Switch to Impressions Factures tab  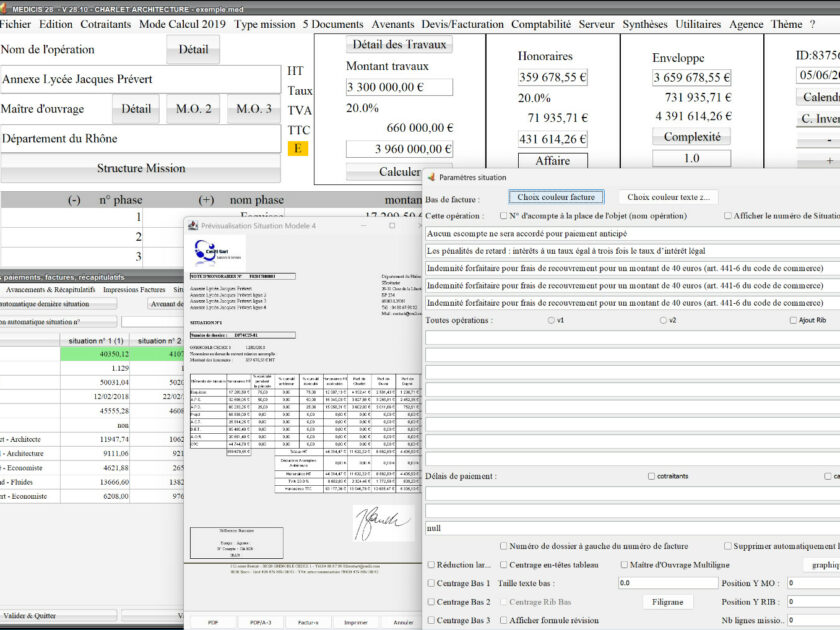tap(134, 289)
